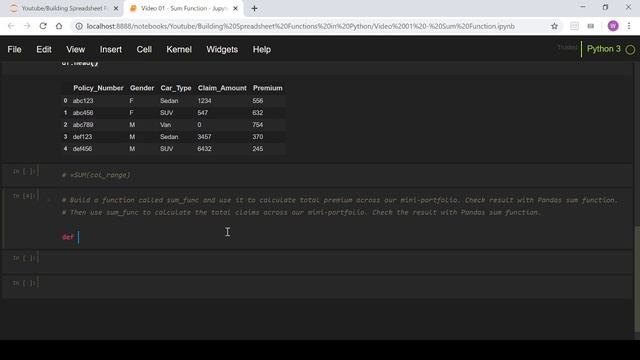Open the Cell menu
The image size is (640, 360).
point(144,49)
